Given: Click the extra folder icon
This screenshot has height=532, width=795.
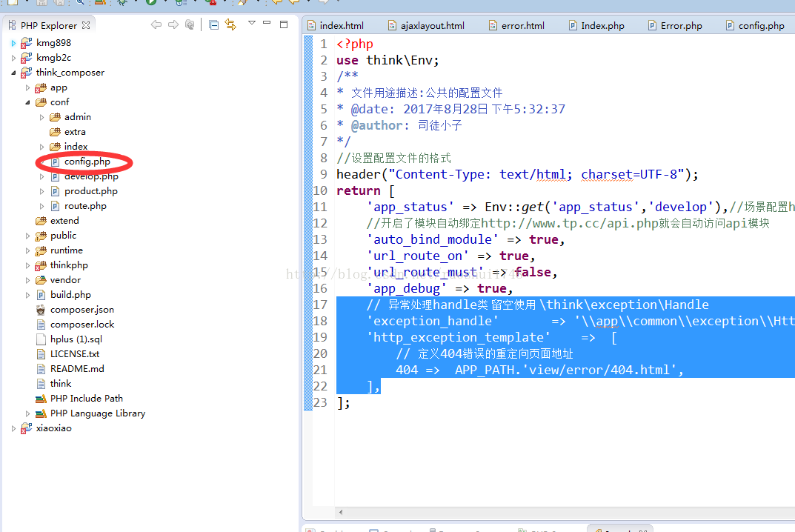Looking at the screenshot, I should pyautogui.click(x=55, y=132).
